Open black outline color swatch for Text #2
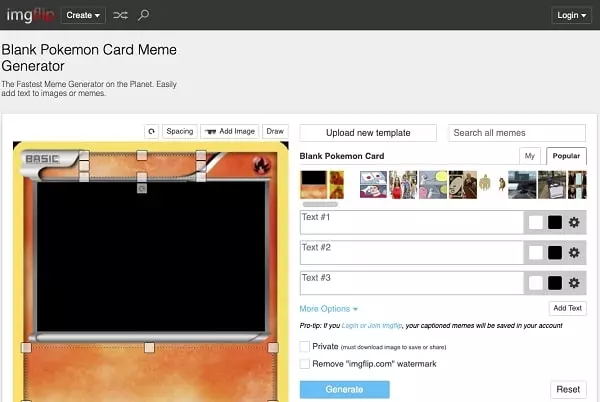Image resolution: width=600 pixels, height=402 pixels. click(x=555, y=253)
